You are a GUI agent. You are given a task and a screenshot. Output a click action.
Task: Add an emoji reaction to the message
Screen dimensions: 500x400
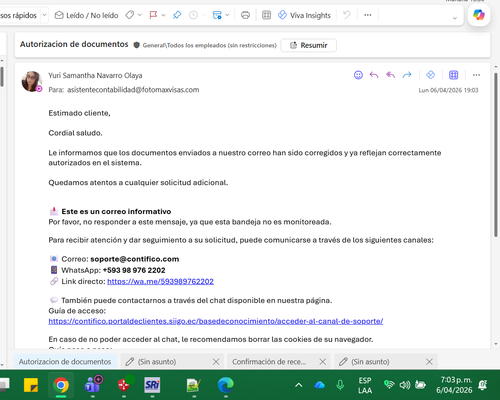[358, 75]
